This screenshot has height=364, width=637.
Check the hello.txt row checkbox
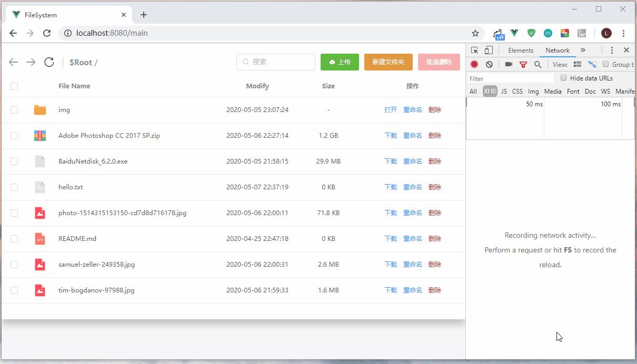point(14,187)
